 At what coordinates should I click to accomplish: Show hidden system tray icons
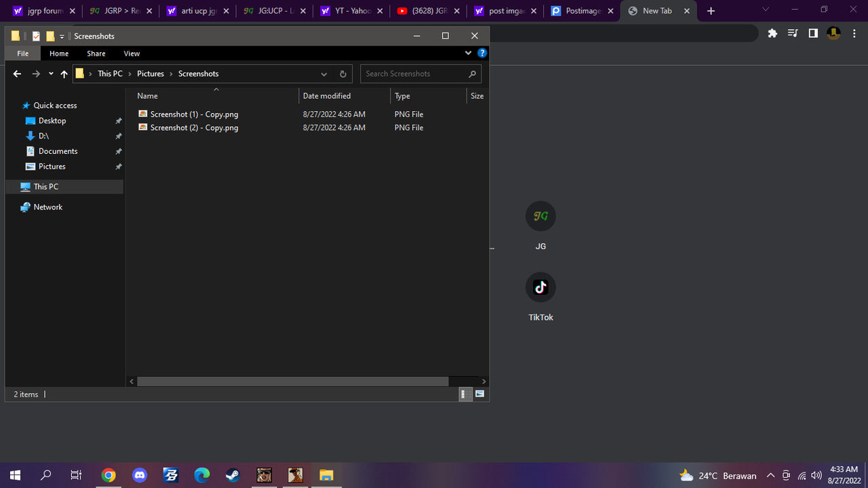pos(770,475)
